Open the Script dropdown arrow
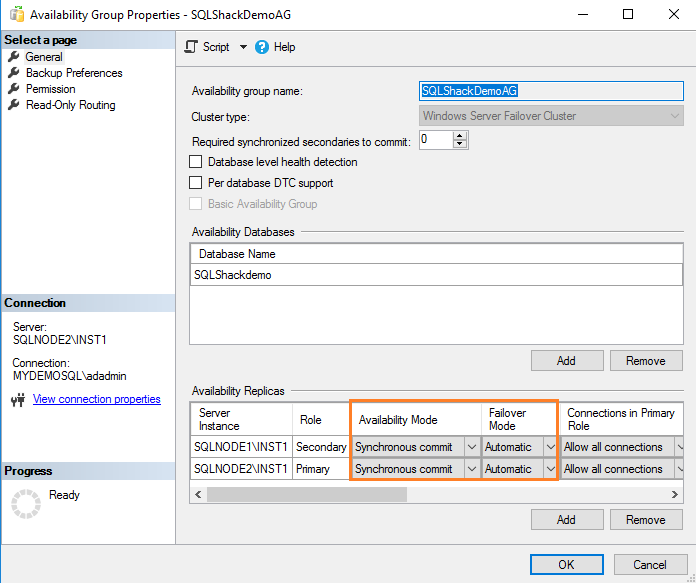This screenshot has width=696, height=583. click(x=241, y=47)
